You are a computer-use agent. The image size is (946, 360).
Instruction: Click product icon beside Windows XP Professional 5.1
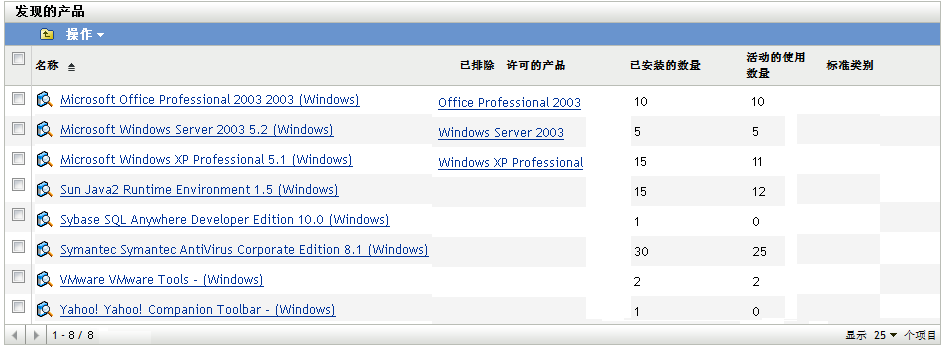(x=45, y=160)
